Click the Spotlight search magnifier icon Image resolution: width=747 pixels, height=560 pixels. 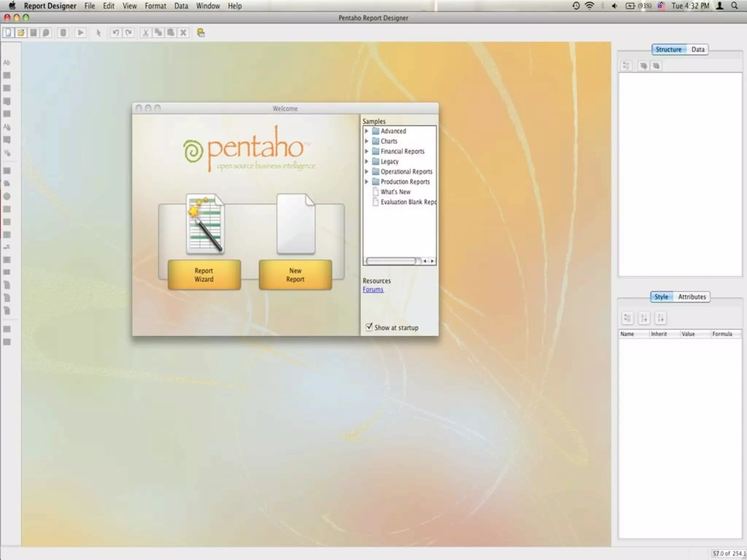point(734,6)
